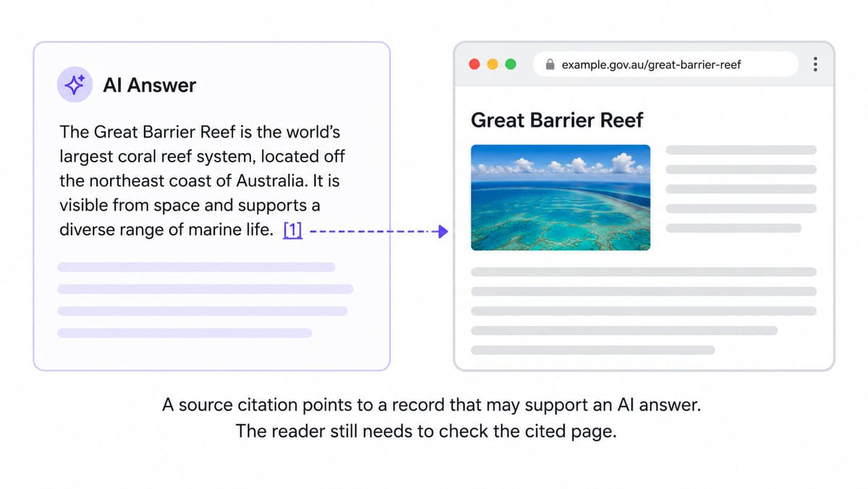The height and width of the screenshot is (489, 868).
Task: Click the example.gov.au/great-barrier-reef address field
Action: 665,64
